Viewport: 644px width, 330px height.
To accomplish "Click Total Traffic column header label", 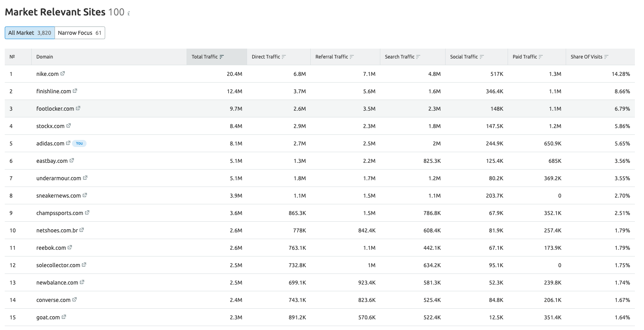I will (x=204, y=57).
